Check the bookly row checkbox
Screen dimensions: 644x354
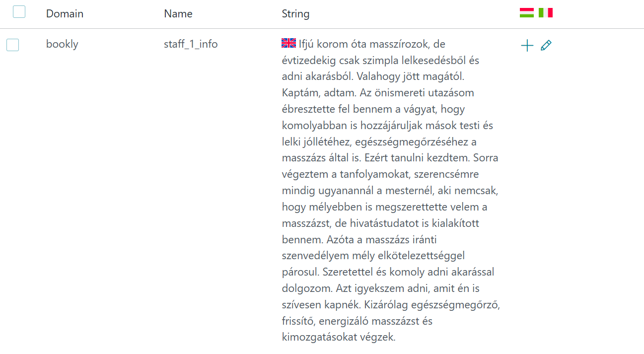click(12, 45)
